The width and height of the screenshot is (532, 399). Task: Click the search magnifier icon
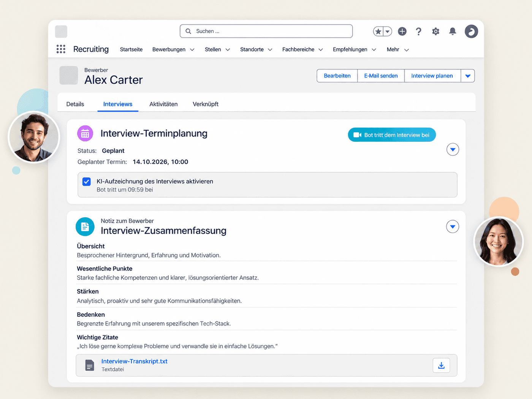coord(188,31)
